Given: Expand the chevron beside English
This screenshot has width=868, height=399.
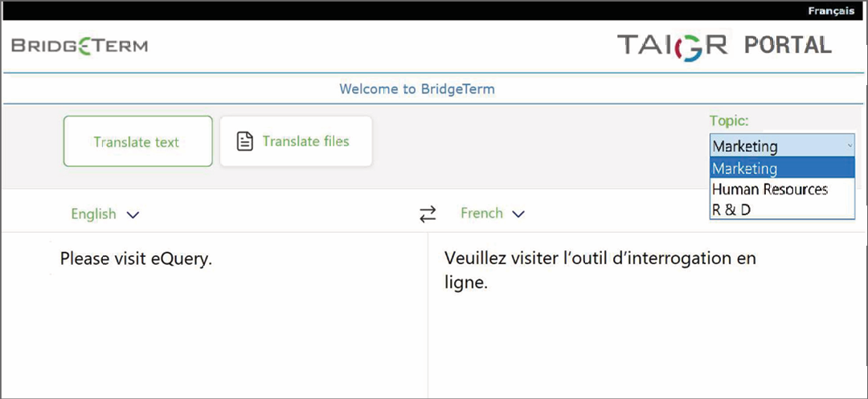Looking at the screenshot, I should tap(133, 214).
